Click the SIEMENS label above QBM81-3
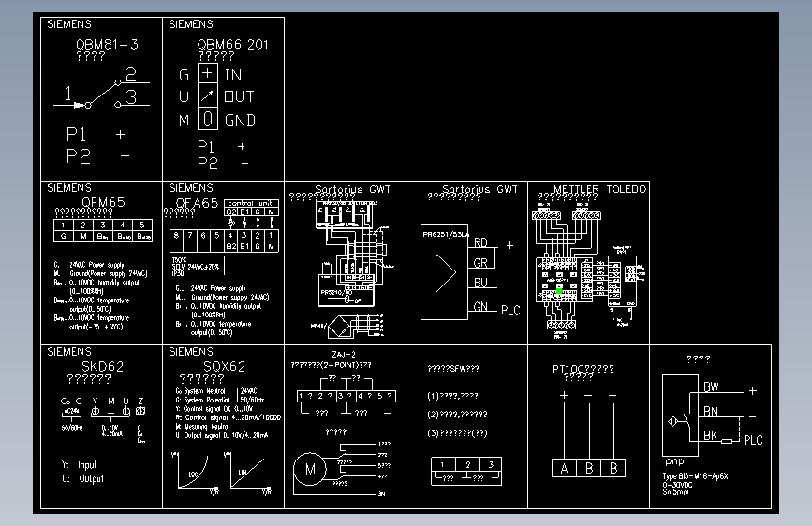The width and height of the screenshot is (812, 526). 69,24
